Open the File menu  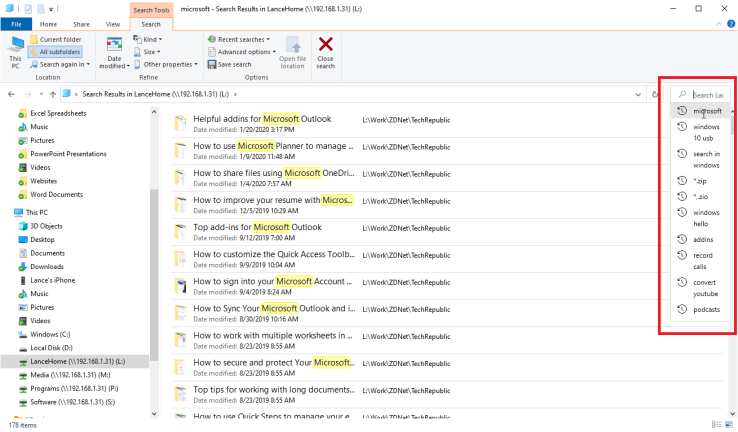coord(16,24)
